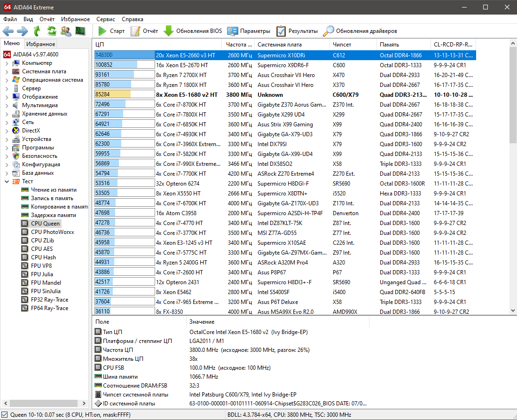Select FPU SinJulia benchmark
Viewport: 517px width, 420px height.
click(46, 291)
